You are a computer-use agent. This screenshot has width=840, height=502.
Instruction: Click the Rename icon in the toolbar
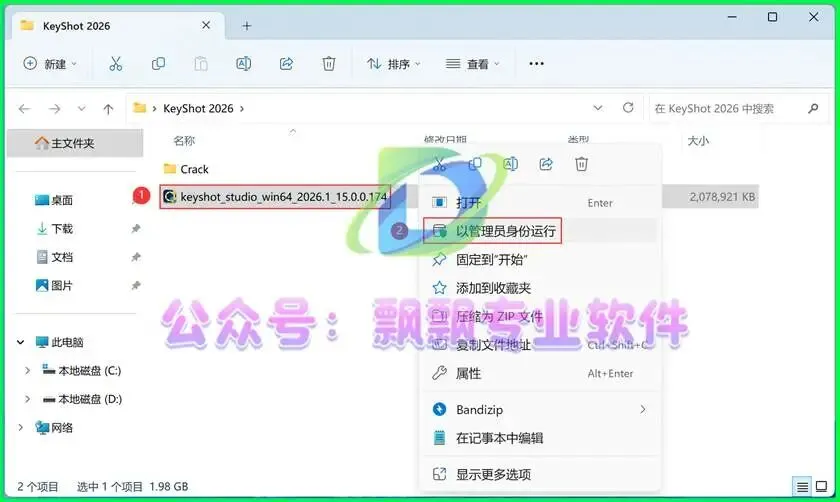(244, 64)
